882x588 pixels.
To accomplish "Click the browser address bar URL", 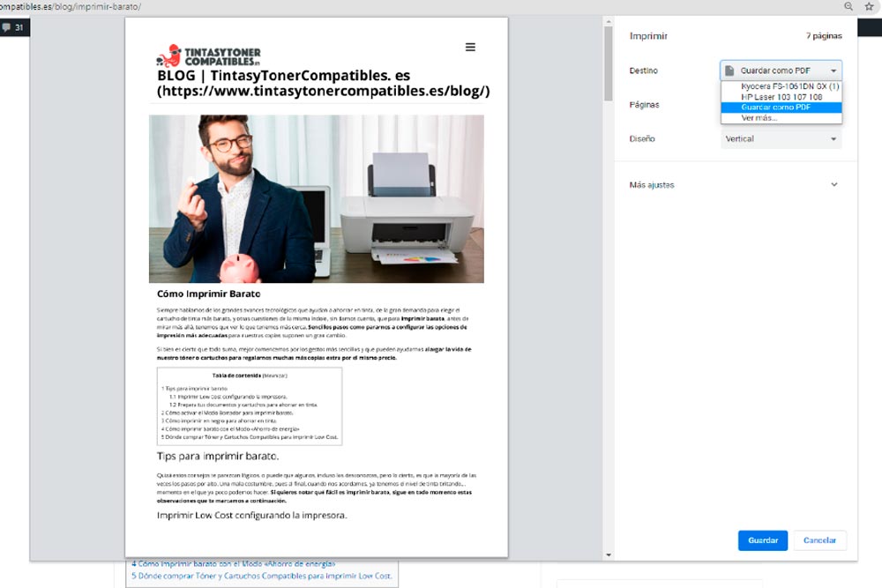I will (71, 7).
